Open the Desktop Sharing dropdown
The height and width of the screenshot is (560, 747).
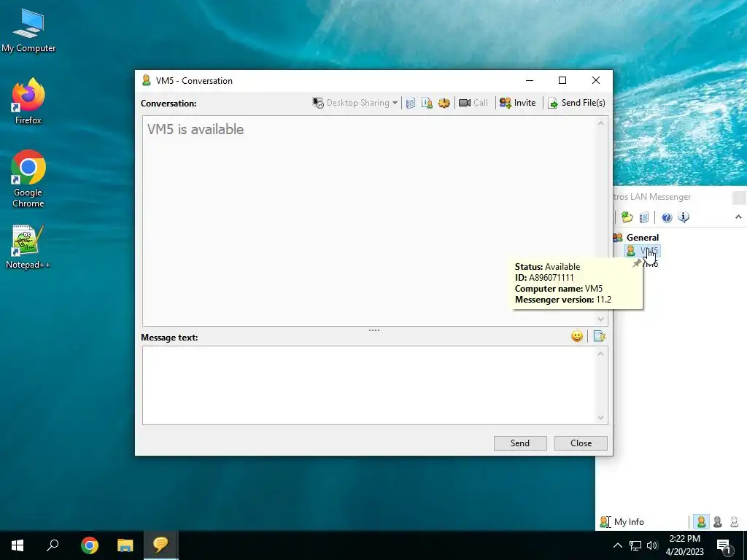click(355, 103)
